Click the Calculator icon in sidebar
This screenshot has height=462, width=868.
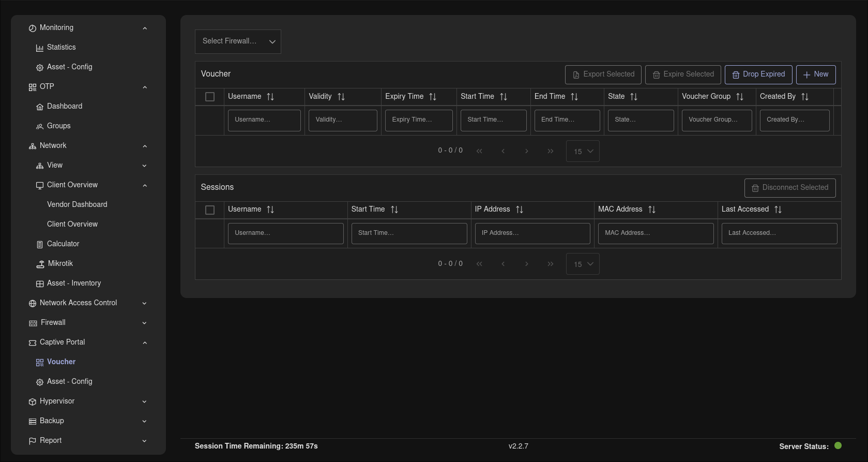click(40, 244)
